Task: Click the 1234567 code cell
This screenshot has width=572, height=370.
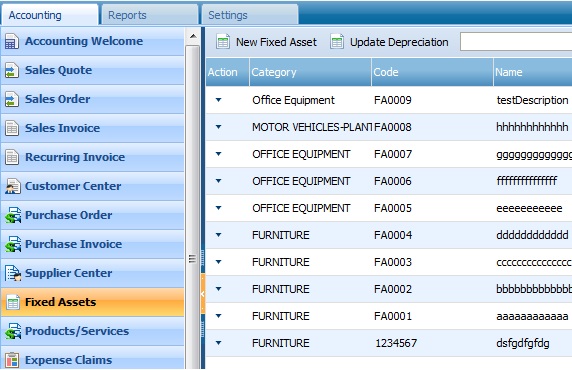Action: click(x=432, y=343)
